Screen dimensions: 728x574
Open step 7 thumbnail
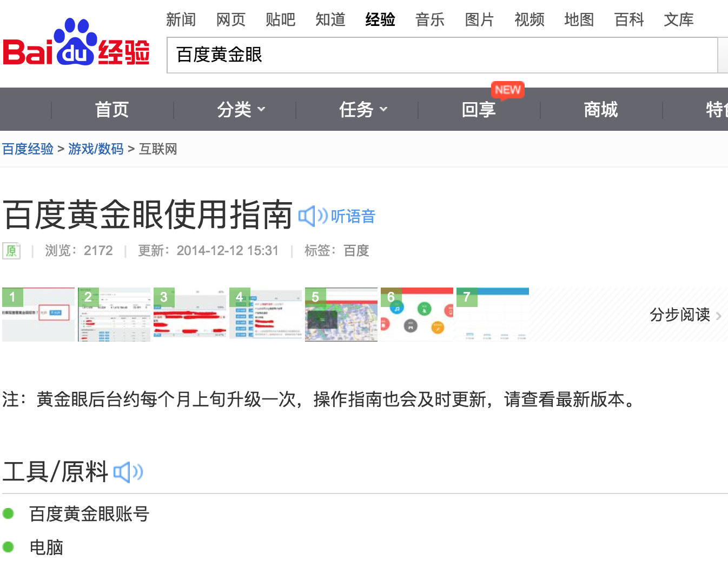click(x=493, y=315)
